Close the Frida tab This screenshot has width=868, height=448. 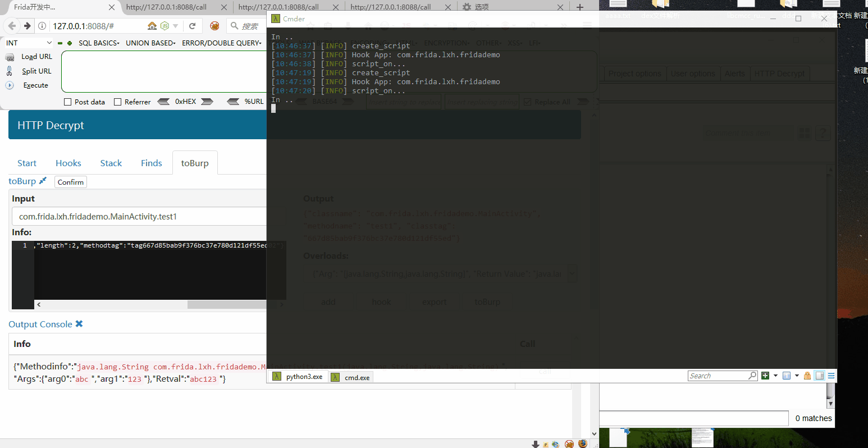tap(112, 7)
